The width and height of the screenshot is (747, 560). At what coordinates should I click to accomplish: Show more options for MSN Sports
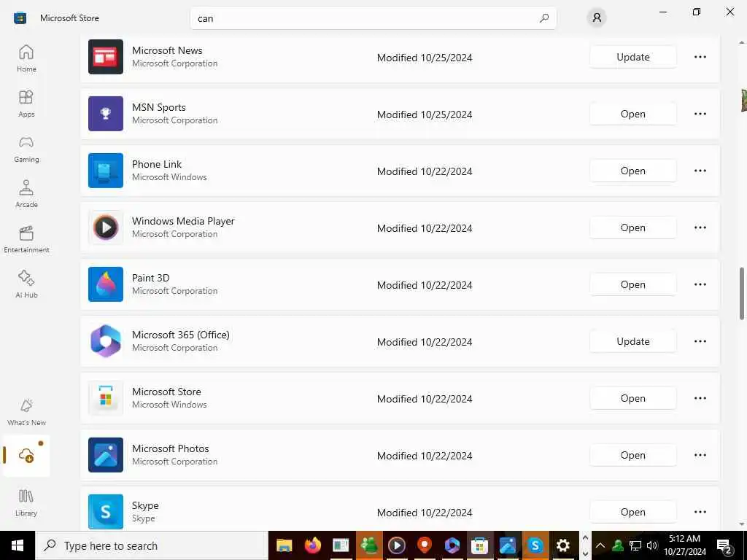[700, 114]
